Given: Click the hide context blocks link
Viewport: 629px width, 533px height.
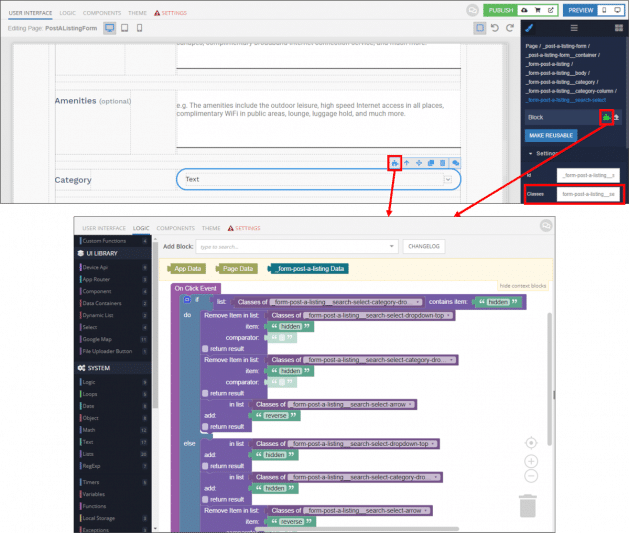Looking at the screenshot, I should [x=523, y=286].
